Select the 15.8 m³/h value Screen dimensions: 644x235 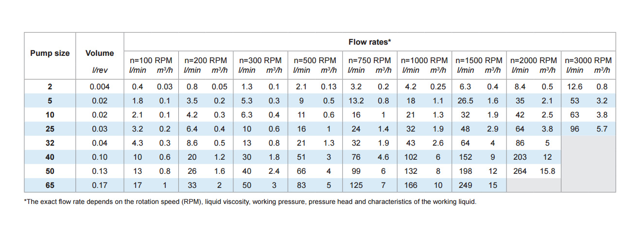[547, 171]
